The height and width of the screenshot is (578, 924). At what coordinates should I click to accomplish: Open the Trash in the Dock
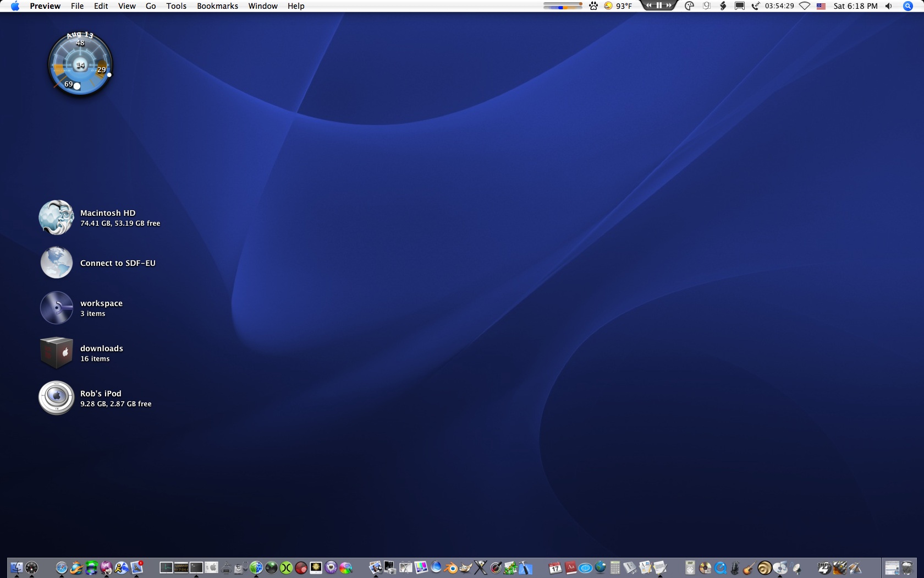(x=908, y=568)
